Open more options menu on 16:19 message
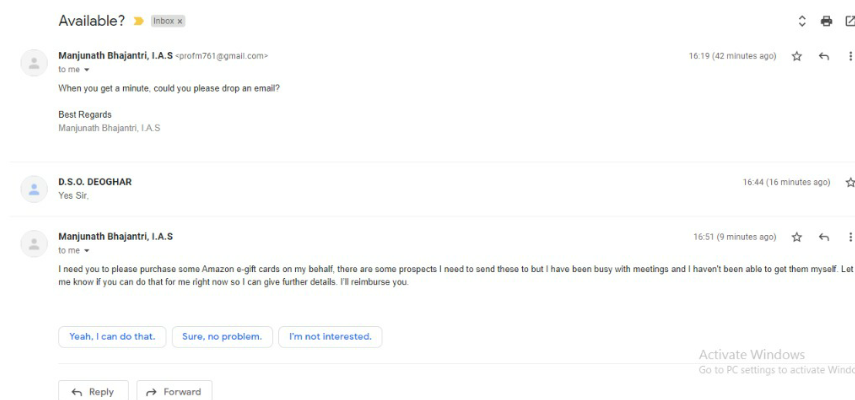Screen dimensions: 855x400 tap(850, 56)
